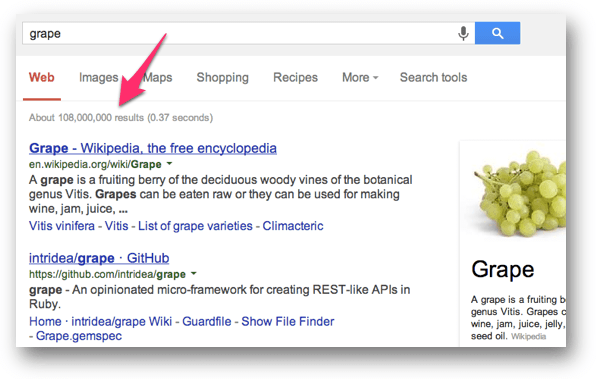Click the microphone voice search icon
This screenshot has height=379, width=596.
click(x=463, y=33)
